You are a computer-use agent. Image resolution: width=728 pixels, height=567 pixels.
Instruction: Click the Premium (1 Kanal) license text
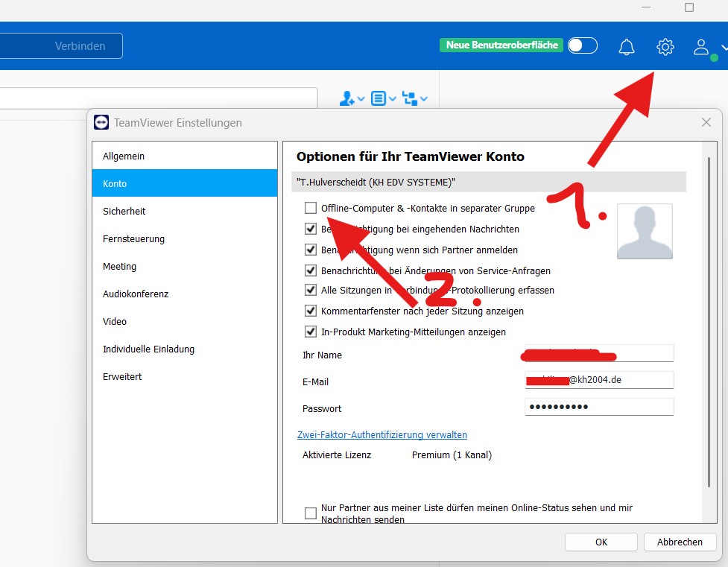click(x=452, y=455)
